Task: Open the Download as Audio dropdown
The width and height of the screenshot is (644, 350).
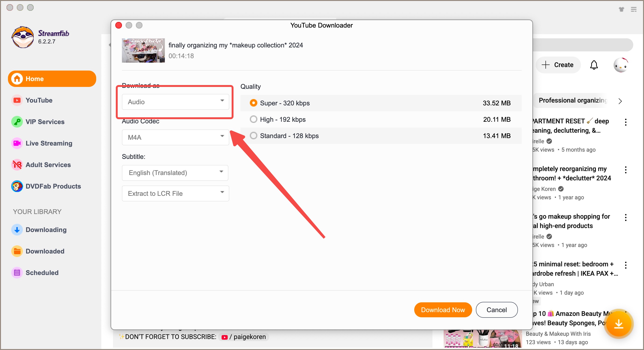Action: [175, 102]
